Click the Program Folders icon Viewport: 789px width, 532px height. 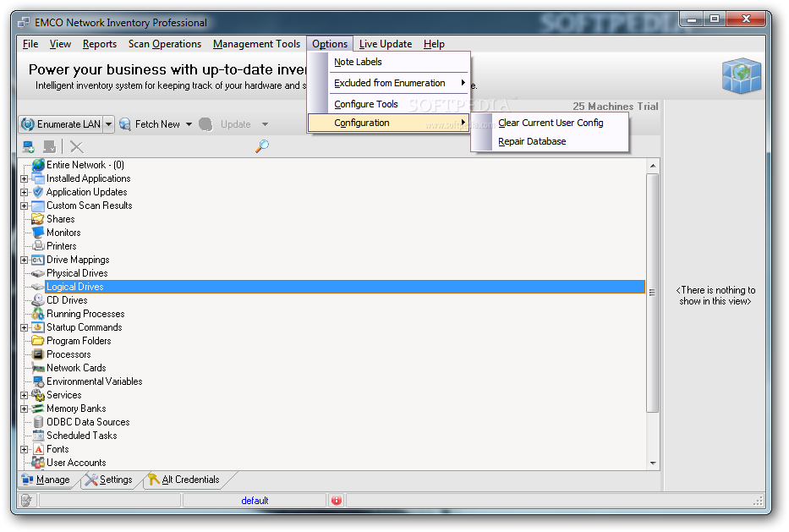tap(38, 341)
